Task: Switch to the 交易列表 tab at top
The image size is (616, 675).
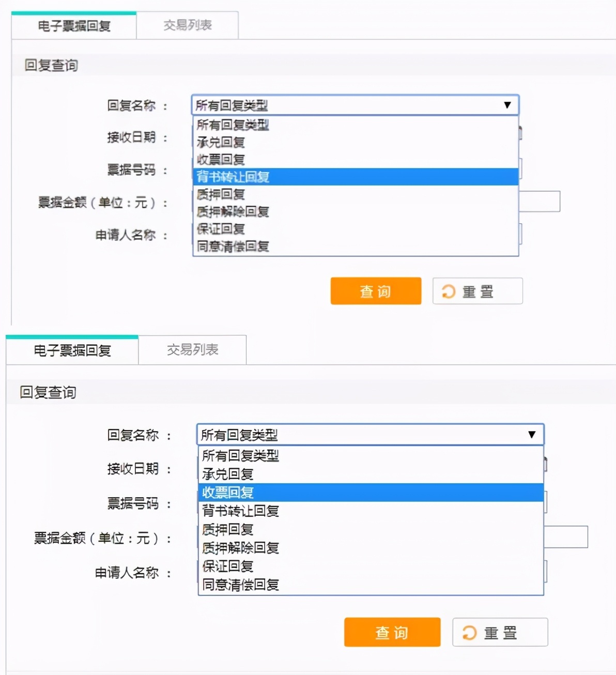Action: 186,25
